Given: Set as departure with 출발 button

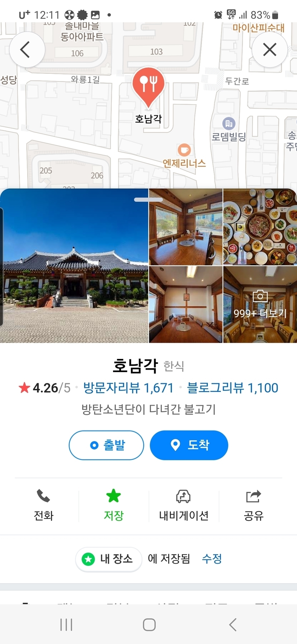Looking at the screenshot, I should 106,445.
